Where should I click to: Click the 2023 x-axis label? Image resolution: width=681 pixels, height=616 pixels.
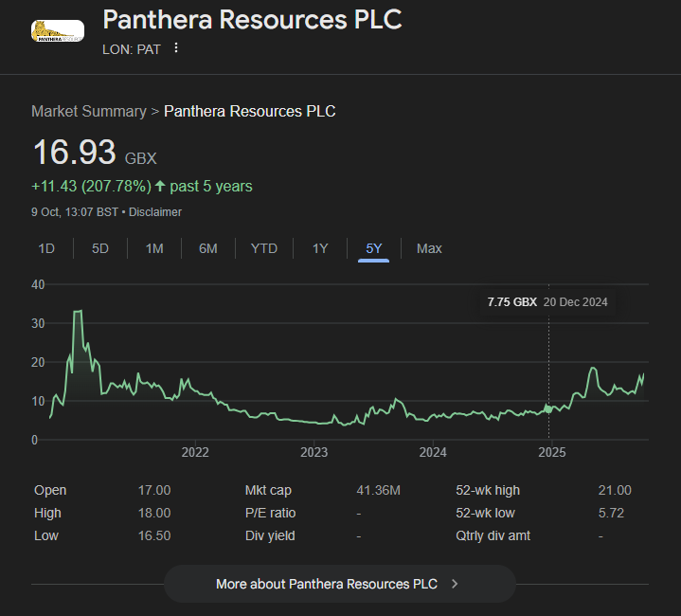pyautogui.click(x=314, y=452)
